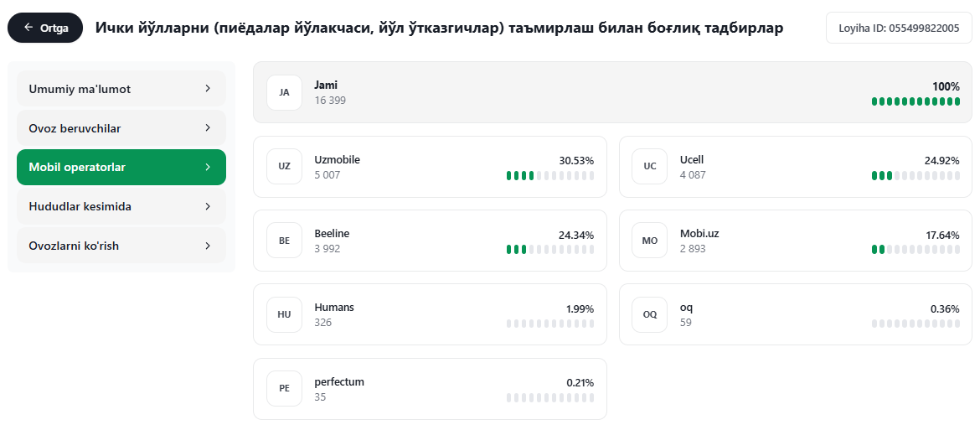Go back with the Ortga button

pos(45,28)
